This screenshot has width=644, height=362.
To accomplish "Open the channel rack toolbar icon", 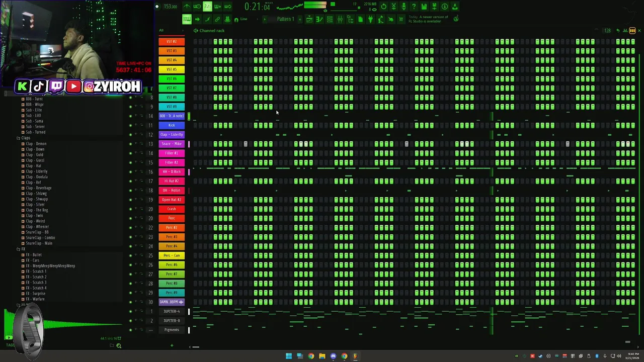I will (x=330, y=19).
